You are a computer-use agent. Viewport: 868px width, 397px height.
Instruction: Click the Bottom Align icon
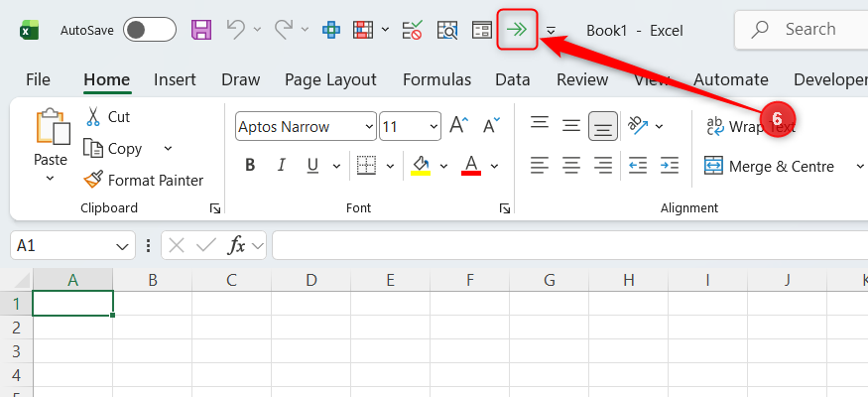click(x=603, y=126)
